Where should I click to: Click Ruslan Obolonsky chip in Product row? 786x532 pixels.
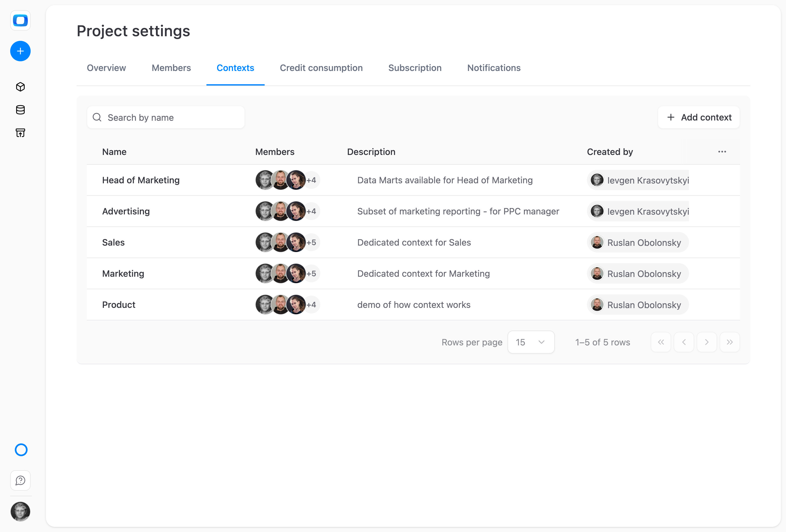tap(638, 305)
